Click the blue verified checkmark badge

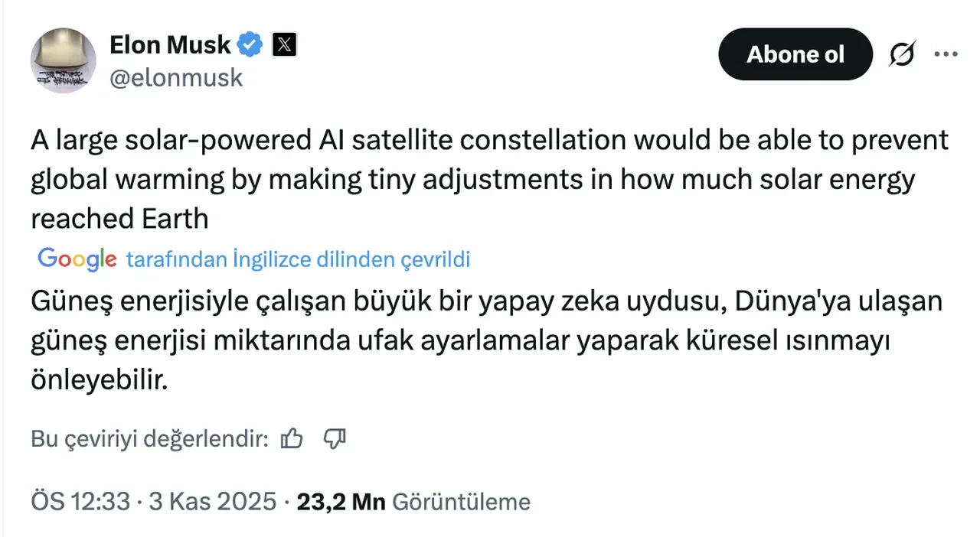250,44
